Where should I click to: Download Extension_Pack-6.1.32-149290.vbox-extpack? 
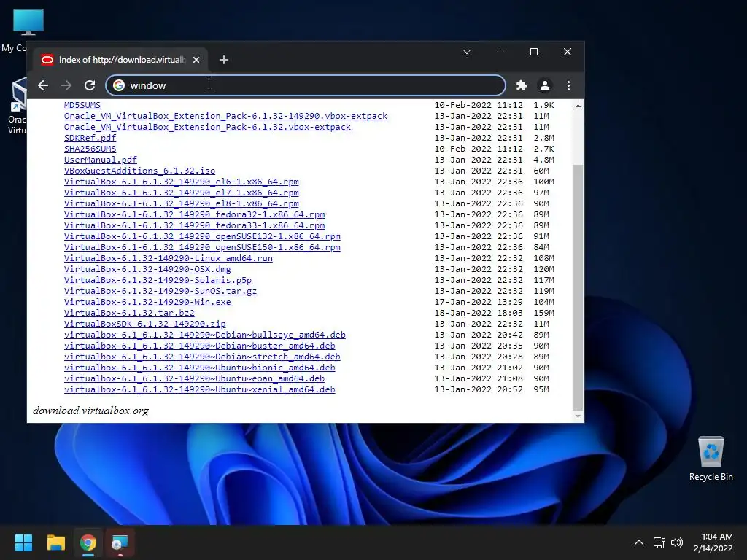coord(225,116)
